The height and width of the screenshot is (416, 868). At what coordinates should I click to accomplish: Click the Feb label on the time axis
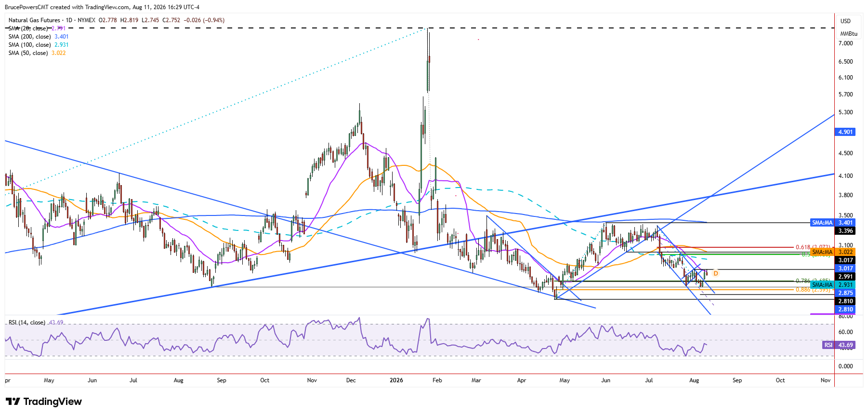click(x=437, y=380)
